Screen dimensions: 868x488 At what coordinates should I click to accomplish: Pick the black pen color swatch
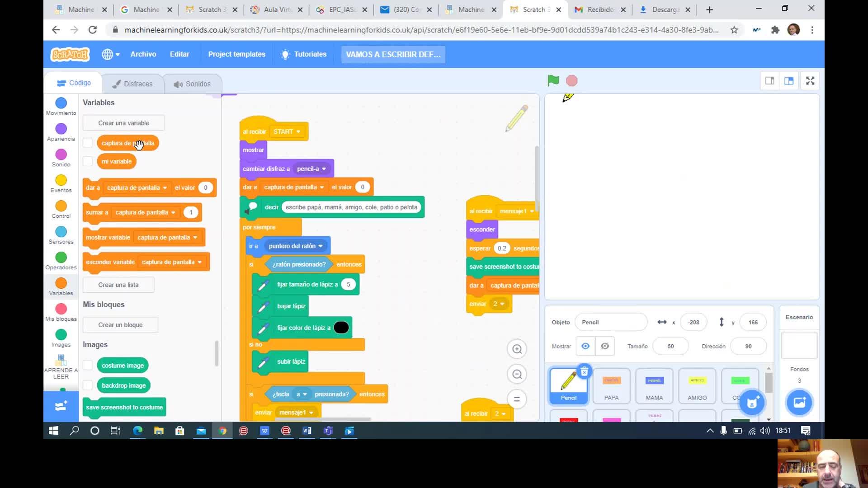point(341,328)
